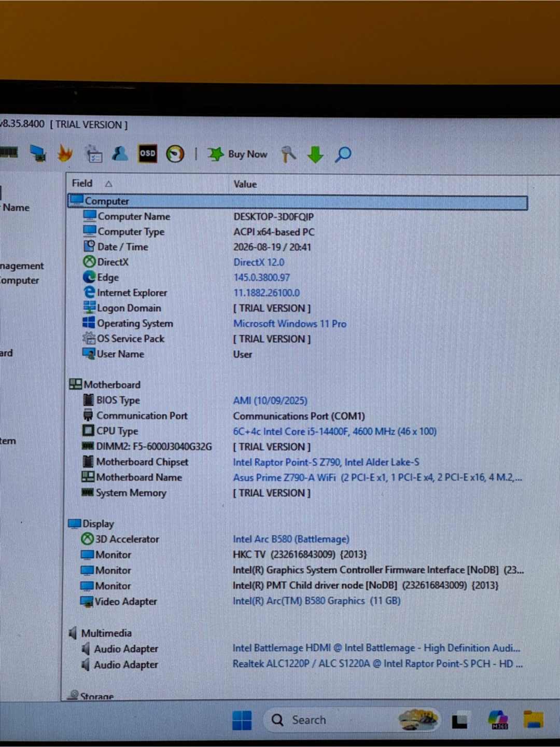
Task: Click the Buy Now button
Action: [237, 154]
